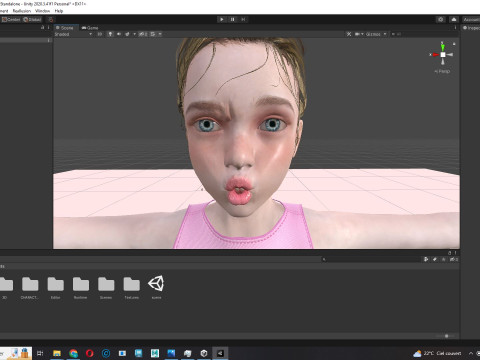Click the Hierarchy panel lock icon
This screenshot has height=360, width=480.
coord(43,28)
